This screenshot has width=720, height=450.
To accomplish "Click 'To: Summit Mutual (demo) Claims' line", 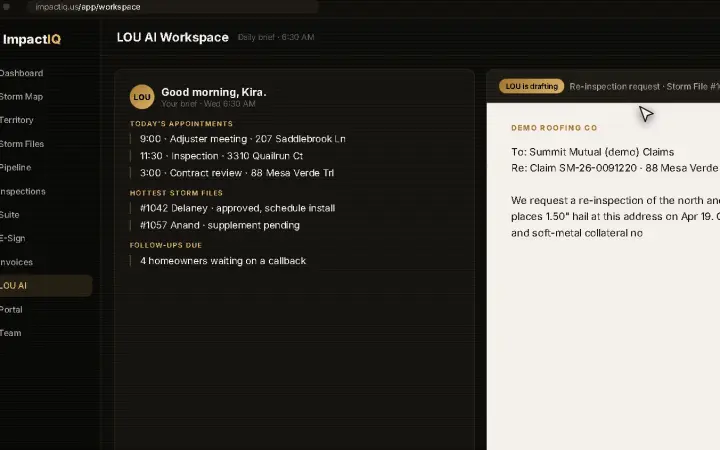I will click(593, 152).
